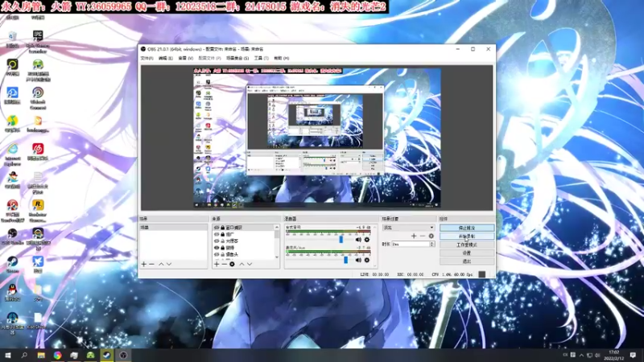Viewport: 644px width, 362px height.
Task: Select the scene entry in Scenes list
Action: coord(173,228)
